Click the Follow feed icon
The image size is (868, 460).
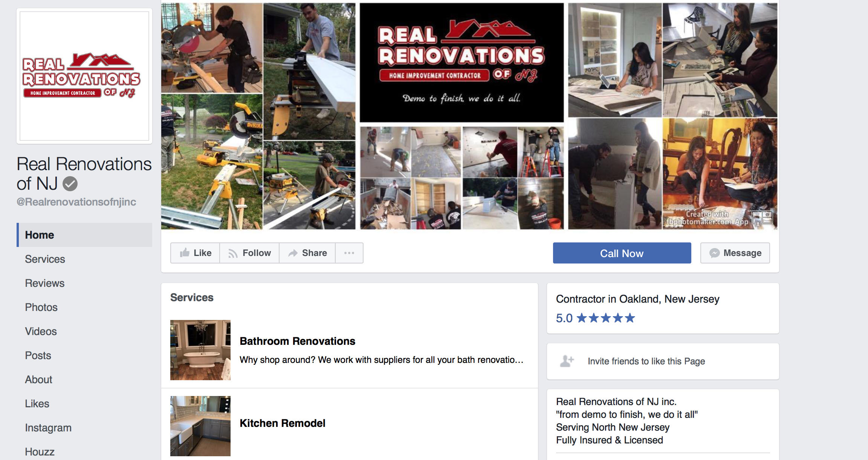pos(233,253)
